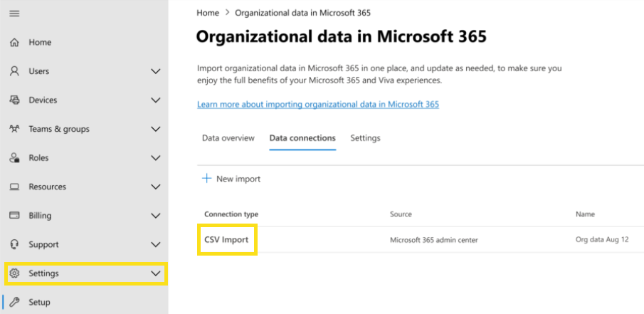
Task: Expand the Support chevron
Action: click(x=156, y=244)
